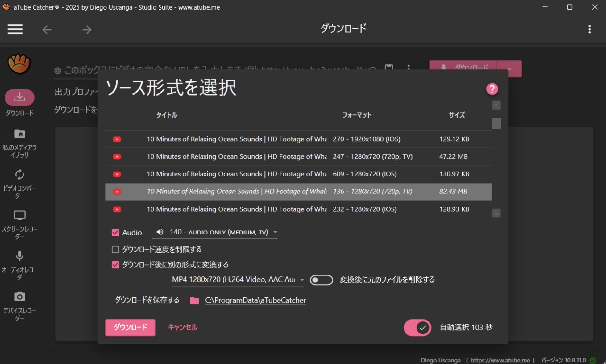This screenshot has width=606, height=364.
Task: Click the キャンセル button
Action: (183, 327)
